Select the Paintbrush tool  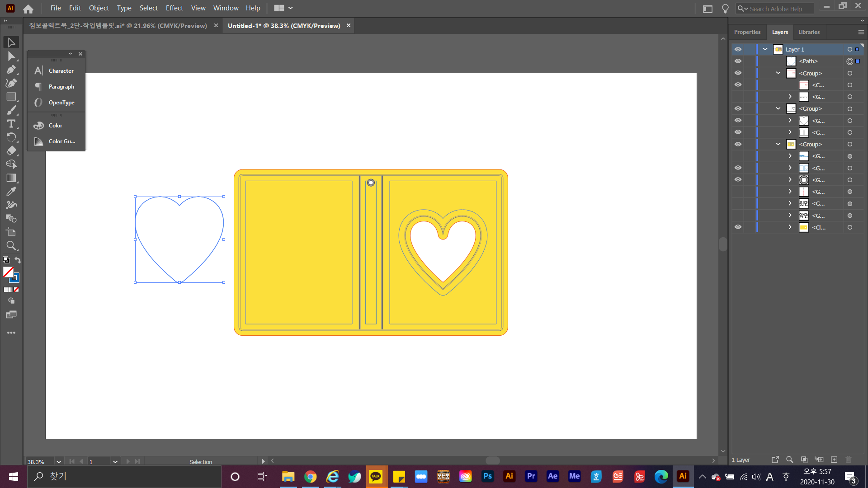[x=11, y=110]
